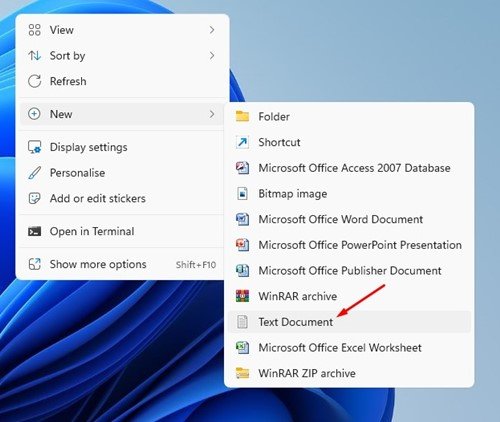
Task: Click the Text Document page icon
Action: pos(242,322)
